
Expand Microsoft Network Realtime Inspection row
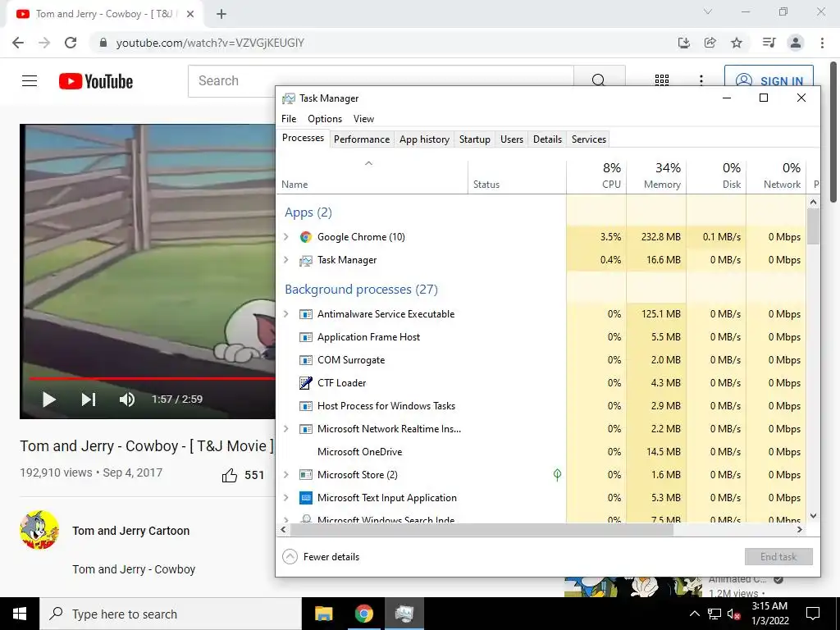pyautogui.click(x=286, y=428)
